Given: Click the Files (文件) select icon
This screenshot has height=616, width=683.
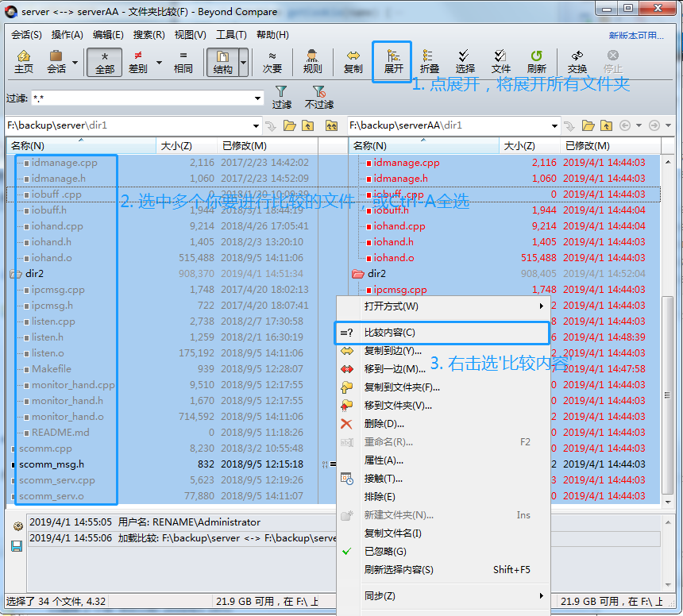Looking at the screenshot, I should tap(500, 62).
